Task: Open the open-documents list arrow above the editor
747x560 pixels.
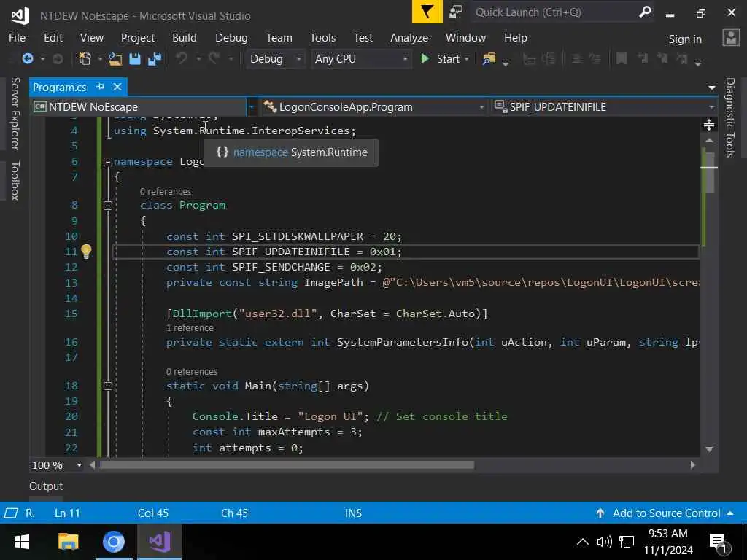Action: click(712, 87)
